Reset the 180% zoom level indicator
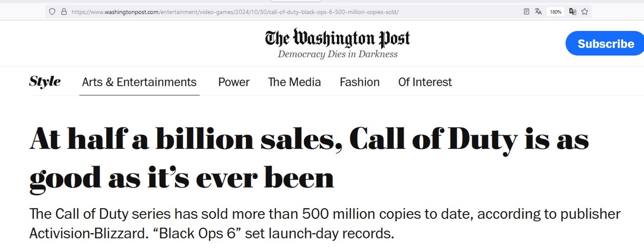Image resolution: width=644 pixels, height=251 pixels. coord(555,12)
